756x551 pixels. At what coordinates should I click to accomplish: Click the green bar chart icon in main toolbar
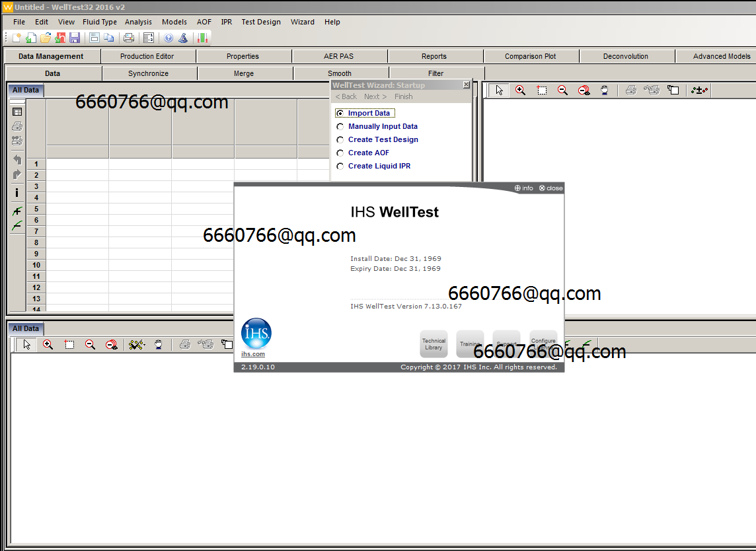203,38
